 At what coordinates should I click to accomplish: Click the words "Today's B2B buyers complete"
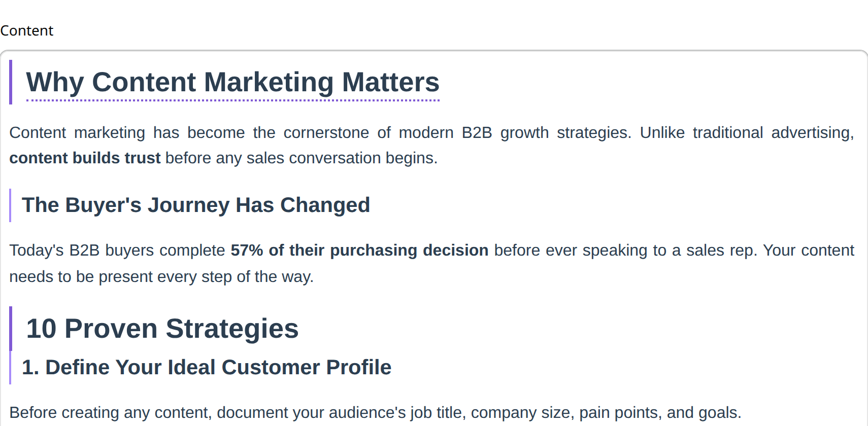tap(117, 251)
